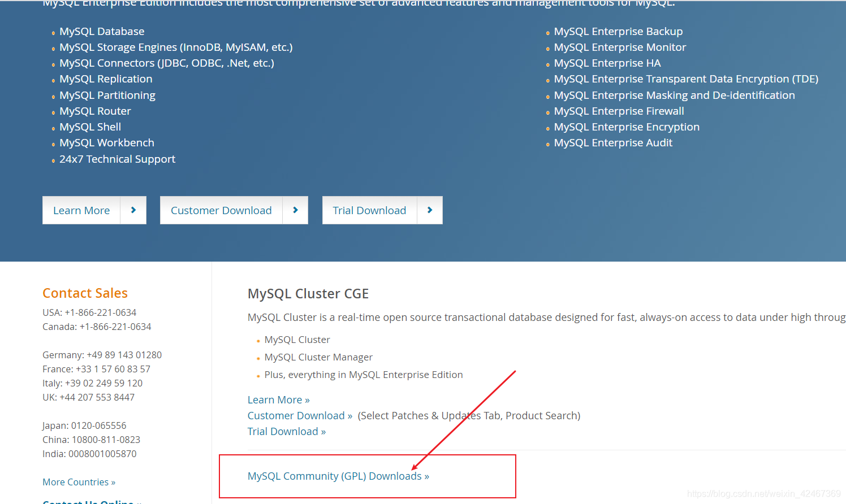
Task: Select MySQL Storage Engines list item
Action: pos(176,47)
